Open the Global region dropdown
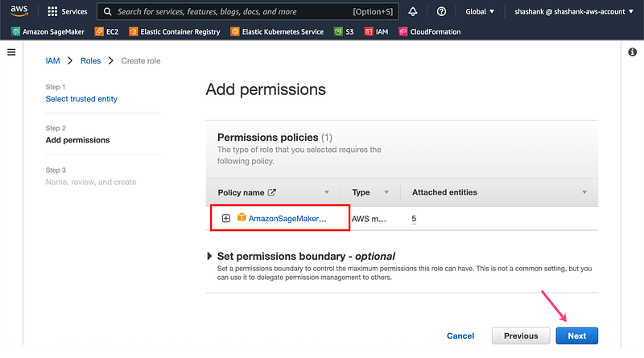The width and height of the screenshot is (644, 358). tap(480, 12)
